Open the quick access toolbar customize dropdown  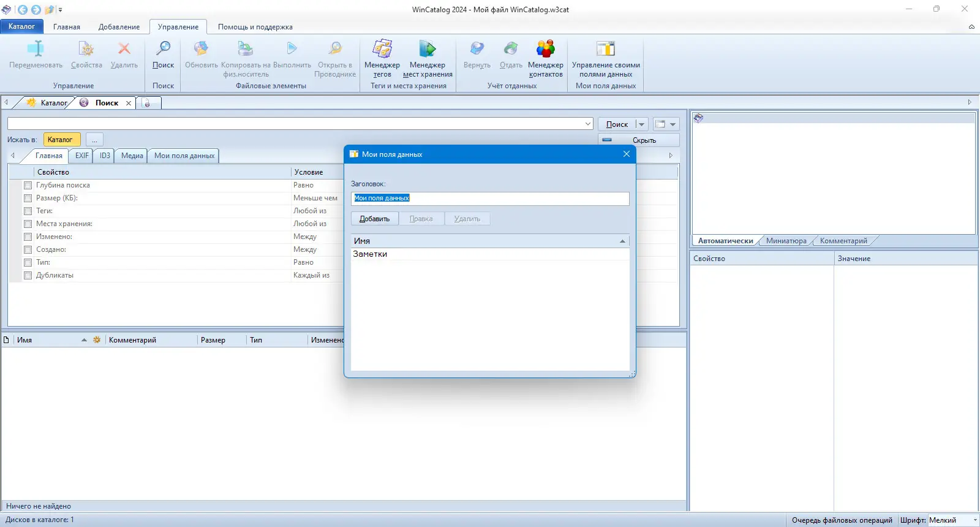[x=60, y=10]
